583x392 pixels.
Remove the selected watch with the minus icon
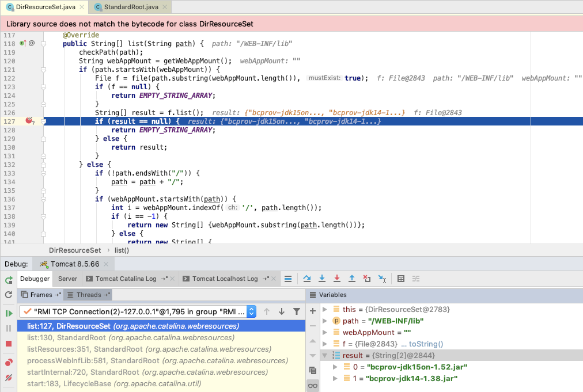[x=313, y=326]
